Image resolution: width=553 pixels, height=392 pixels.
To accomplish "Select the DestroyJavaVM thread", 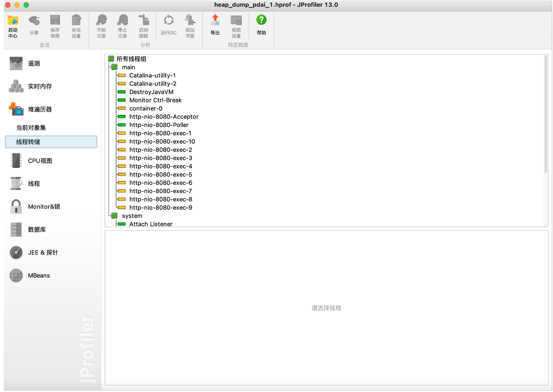I will click(151, 92).
